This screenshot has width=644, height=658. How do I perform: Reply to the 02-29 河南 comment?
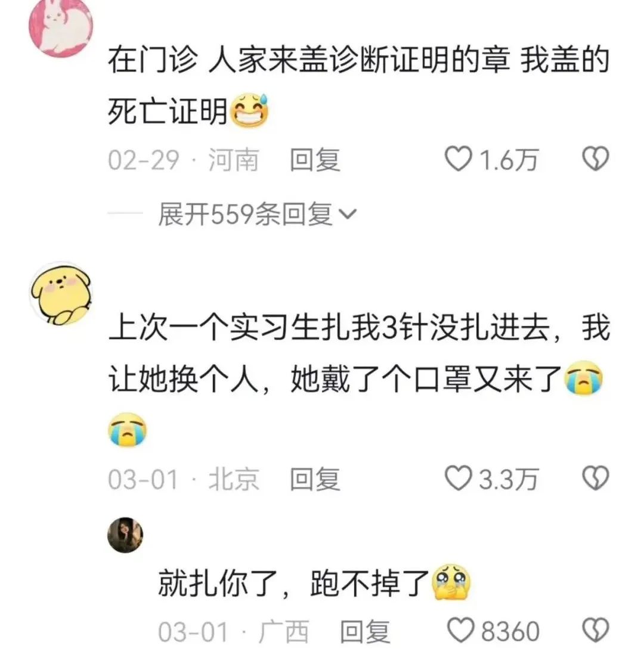coord(315,160)
